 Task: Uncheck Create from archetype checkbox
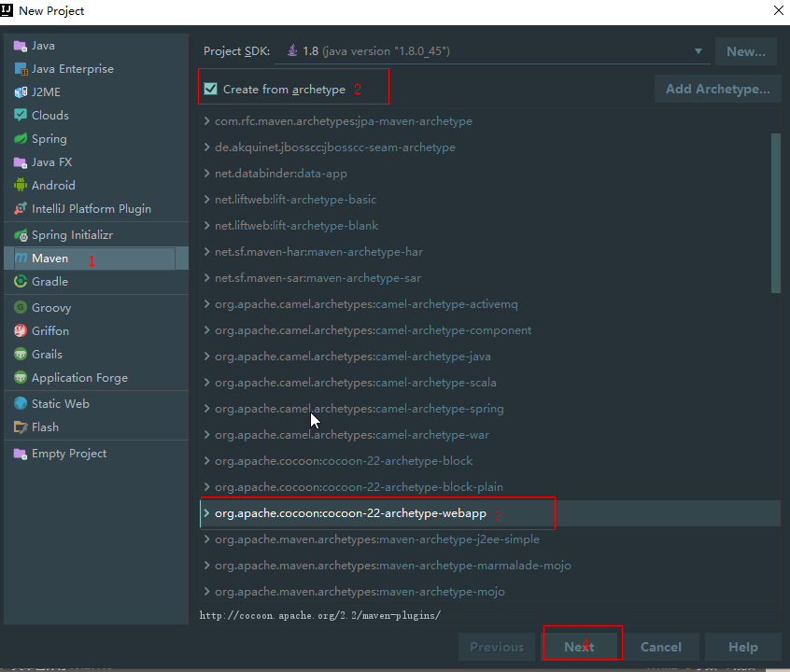210,90
